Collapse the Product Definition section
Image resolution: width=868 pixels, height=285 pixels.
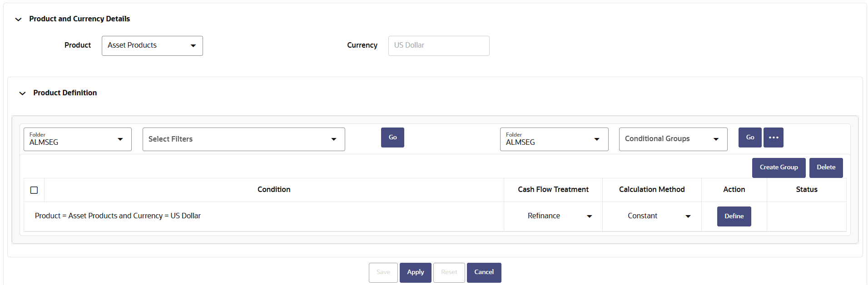[x=22, y=93]
